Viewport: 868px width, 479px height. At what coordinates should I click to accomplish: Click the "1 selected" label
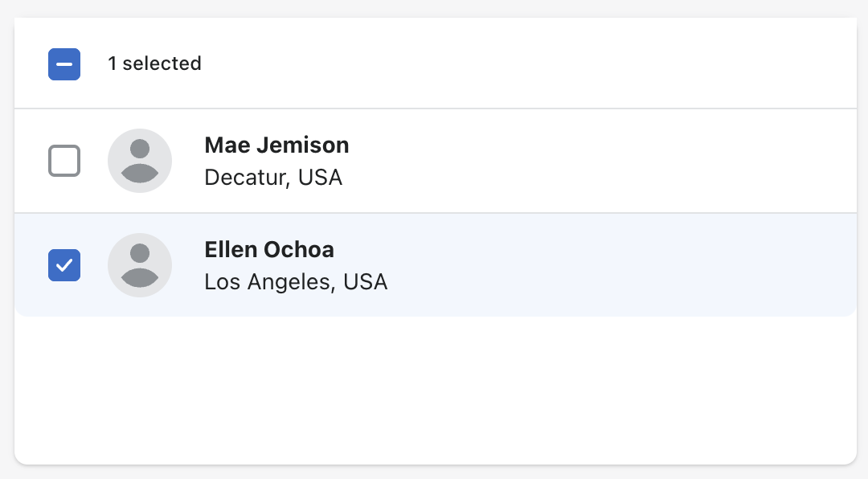(154, 63)
